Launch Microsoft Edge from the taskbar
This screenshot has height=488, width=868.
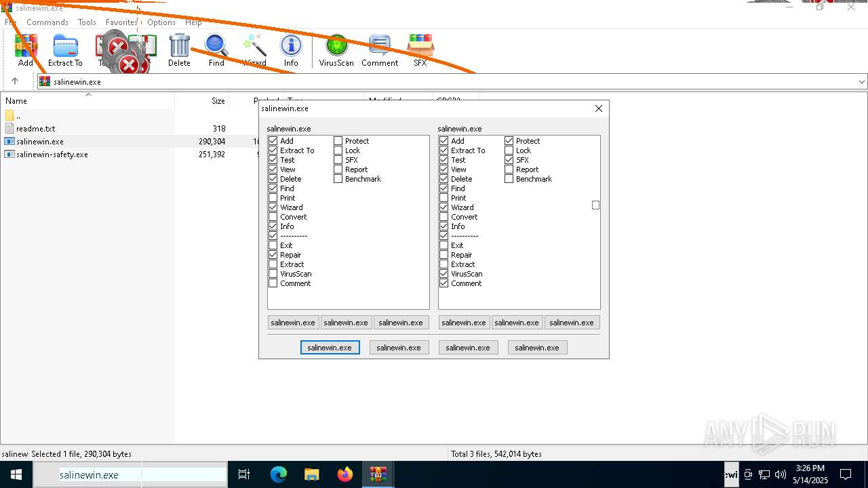(x=279, y=474)
